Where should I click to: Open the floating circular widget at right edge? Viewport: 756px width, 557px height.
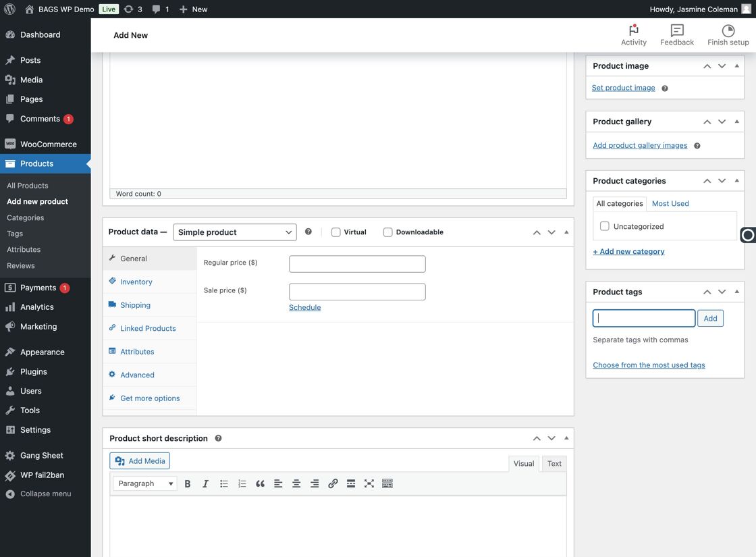(x=748, y=235)
